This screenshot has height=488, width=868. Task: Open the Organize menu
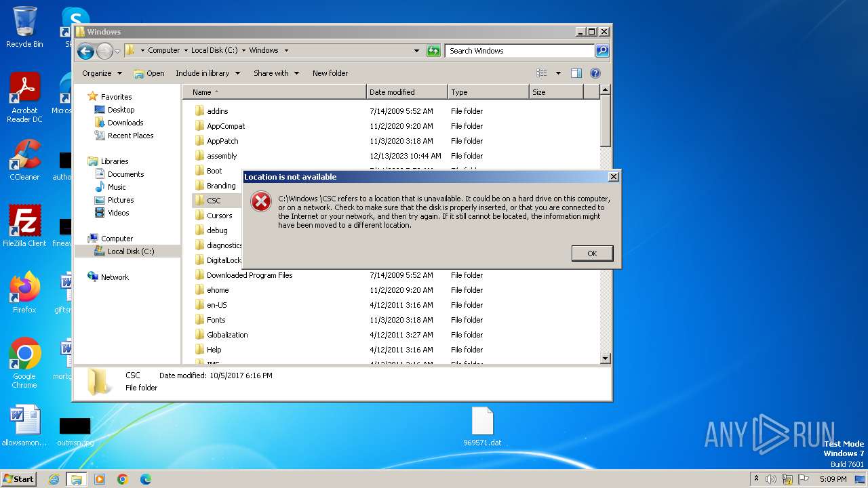102,73
